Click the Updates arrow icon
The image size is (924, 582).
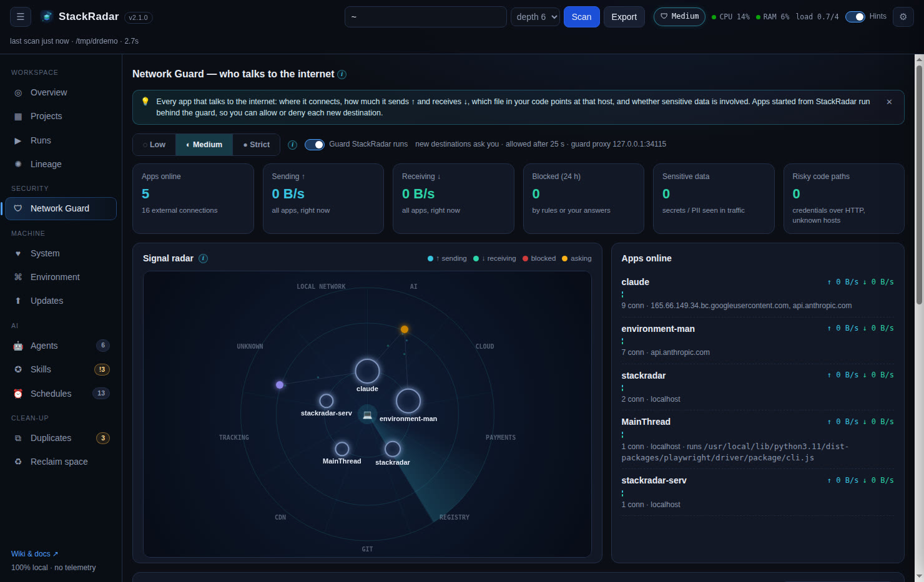pyautogui.click(x=18, y=301)
